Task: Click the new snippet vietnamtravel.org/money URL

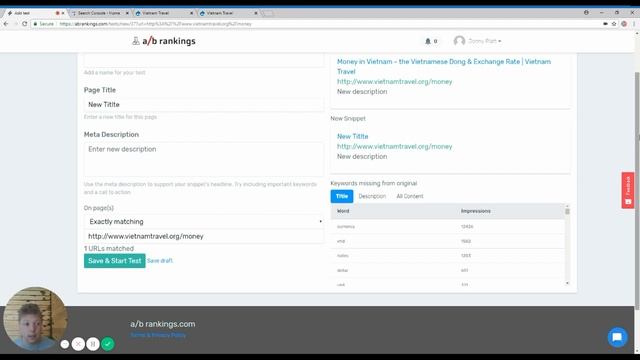Action: 394,147
